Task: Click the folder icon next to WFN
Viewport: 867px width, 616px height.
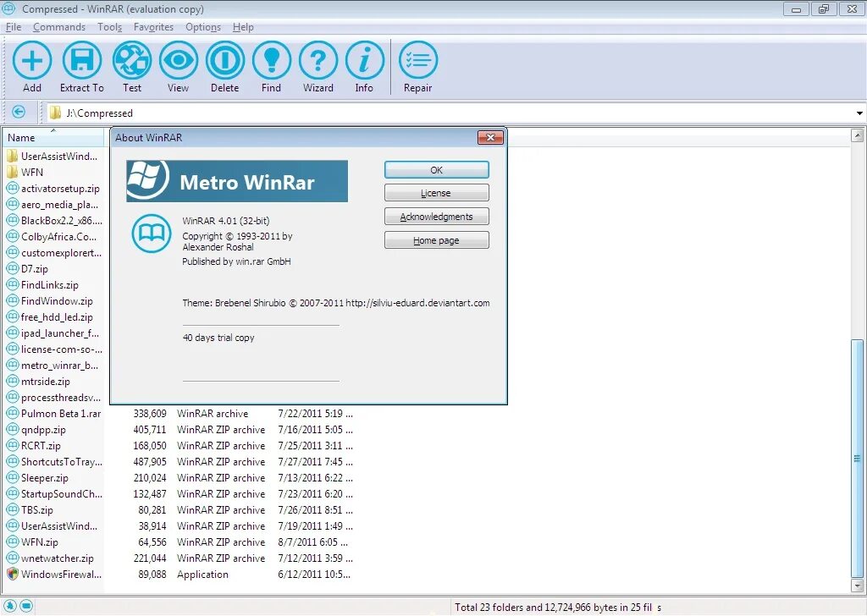Action: pyautogui.click(x=13, y=172)
